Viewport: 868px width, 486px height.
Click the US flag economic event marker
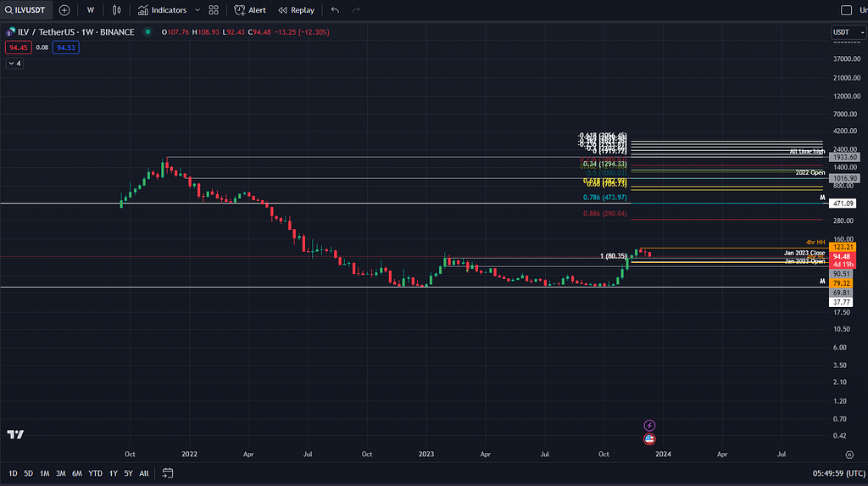point(649,439)
